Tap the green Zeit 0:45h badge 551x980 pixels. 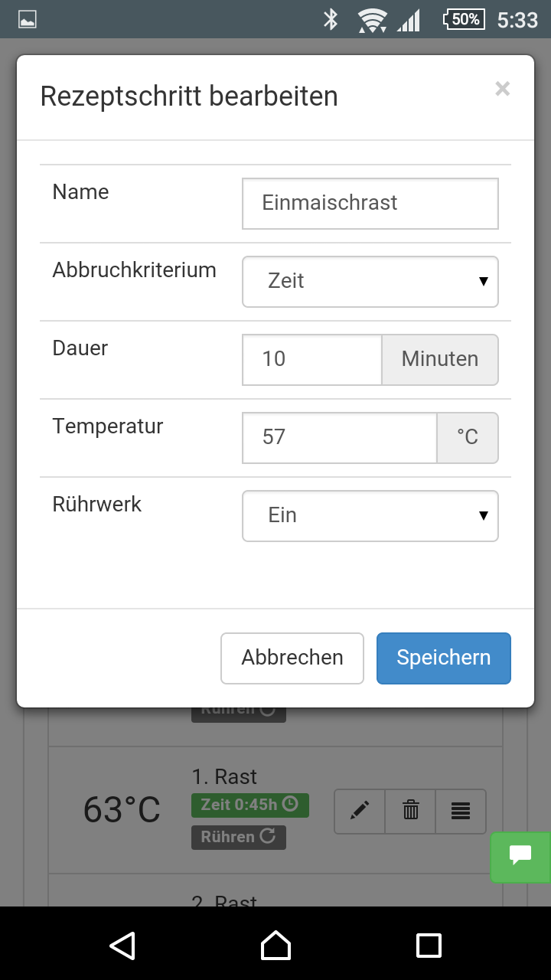249,805
